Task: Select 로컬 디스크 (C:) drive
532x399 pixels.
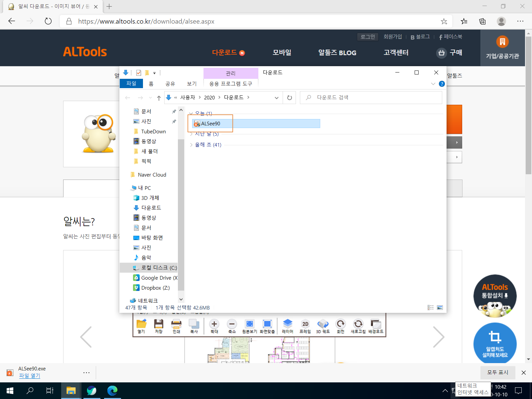Action: pos(149,268)
